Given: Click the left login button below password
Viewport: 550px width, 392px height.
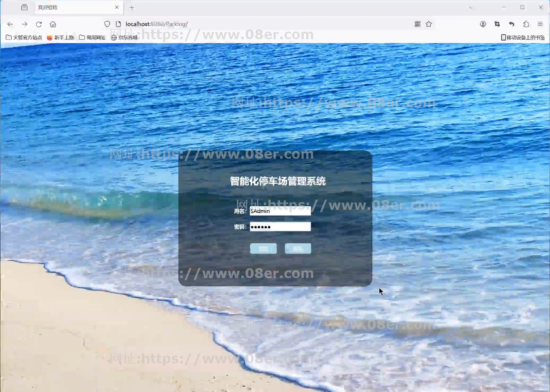Looking at the screenshot, I should point(263,249).
